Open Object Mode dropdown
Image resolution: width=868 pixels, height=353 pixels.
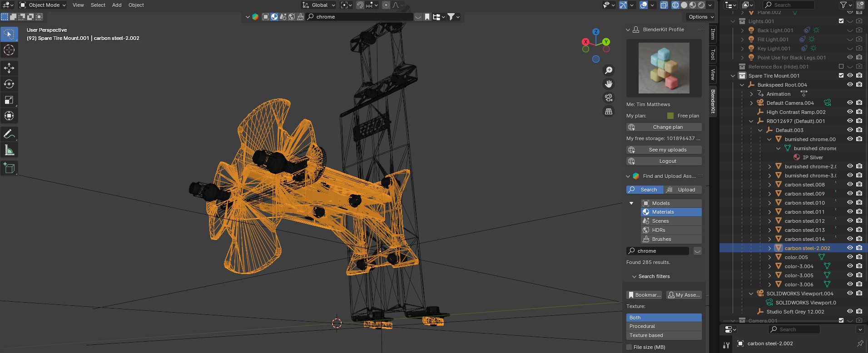[43, 5]
